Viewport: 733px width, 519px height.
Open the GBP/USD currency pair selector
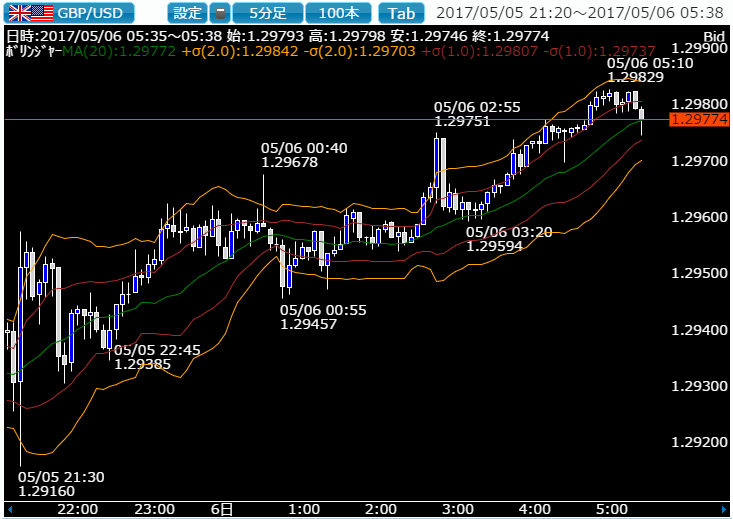tap(69, 13)
